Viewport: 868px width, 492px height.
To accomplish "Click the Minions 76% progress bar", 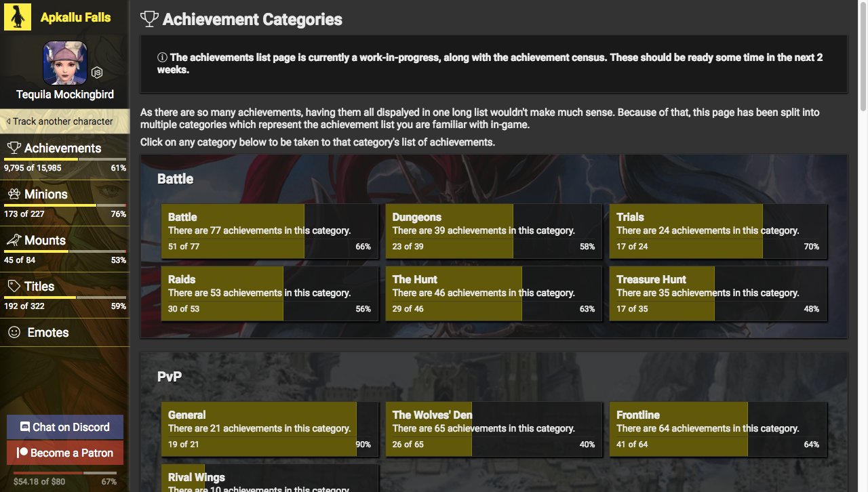I will [65, 205].
